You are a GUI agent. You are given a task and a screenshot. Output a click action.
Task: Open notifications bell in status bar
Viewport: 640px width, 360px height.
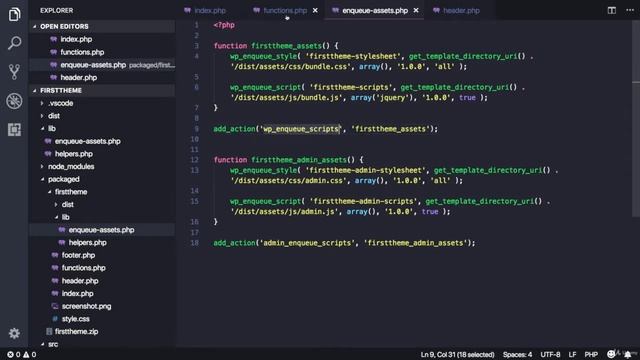(628, 354)
